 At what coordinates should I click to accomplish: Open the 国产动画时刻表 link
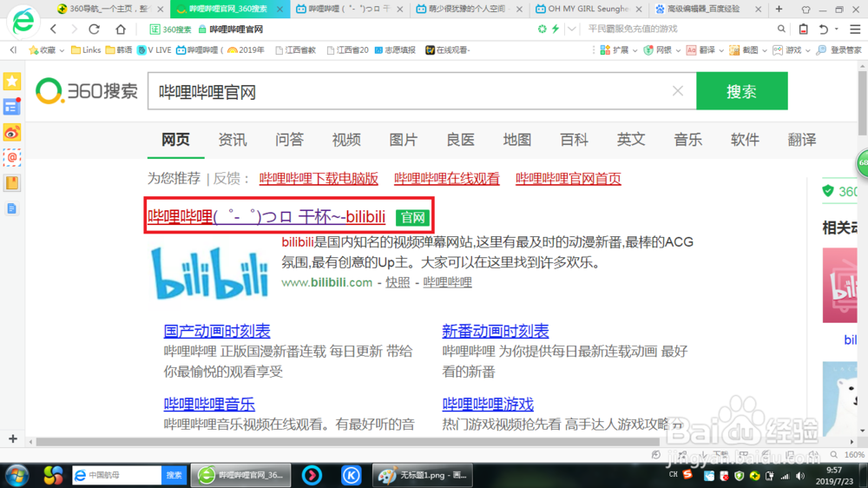click(217, 331)
